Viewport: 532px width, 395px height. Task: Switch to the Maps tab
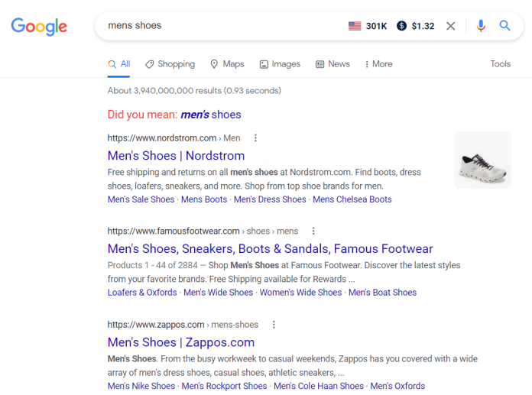227,64
